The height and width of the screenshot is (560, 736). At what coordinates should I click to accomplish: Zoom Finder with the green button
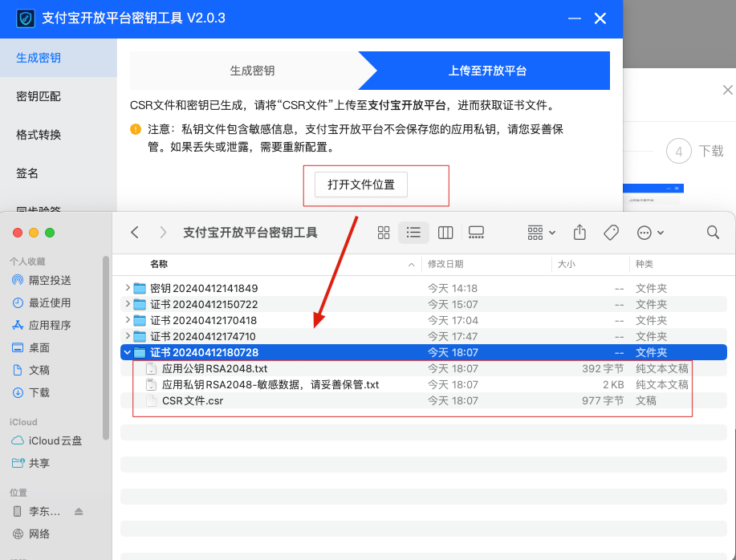pyautogui.click(x=50, y=233)
